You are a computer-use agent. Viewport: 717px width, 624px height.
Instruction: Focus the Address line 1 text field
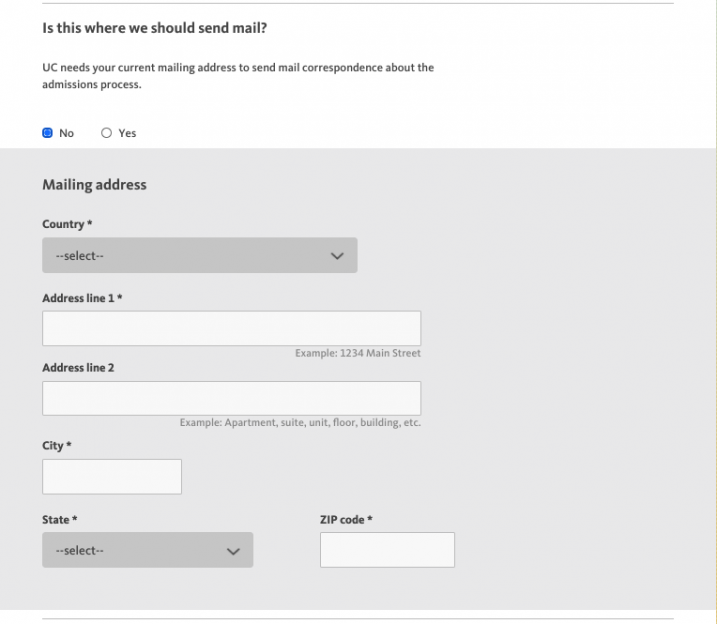(x=231, y=328)
